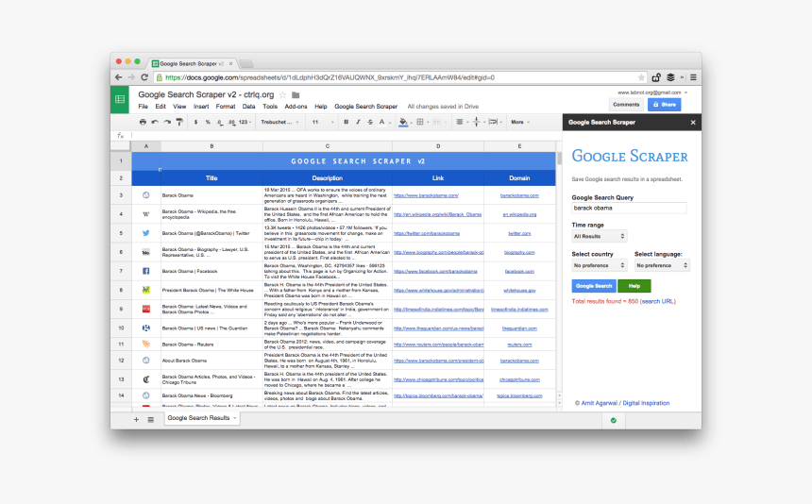Open the Amit Agarwal link

[600, 403]
